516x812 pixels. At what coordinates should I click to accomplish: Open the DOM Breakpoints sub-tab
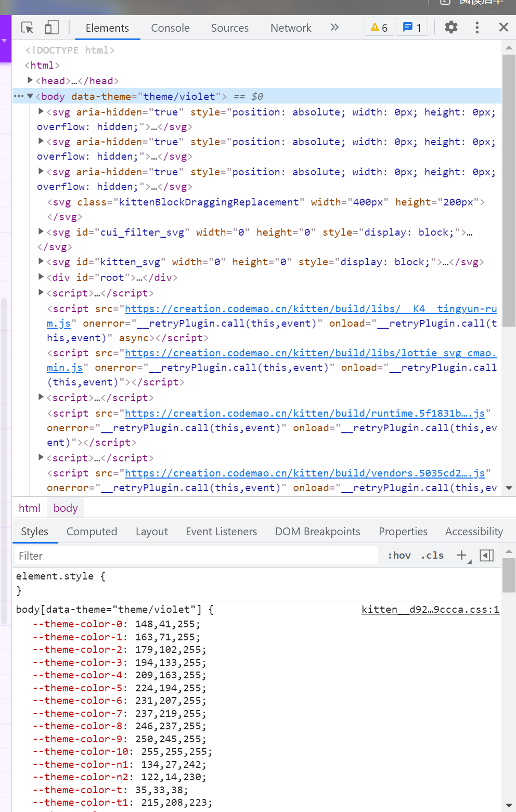pos(317,532)
